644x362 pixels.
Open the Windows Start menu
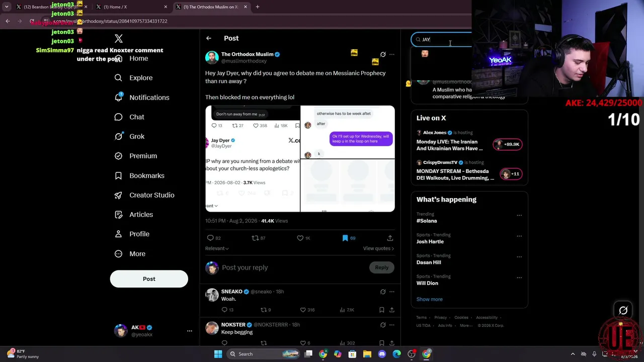(218, 354)
